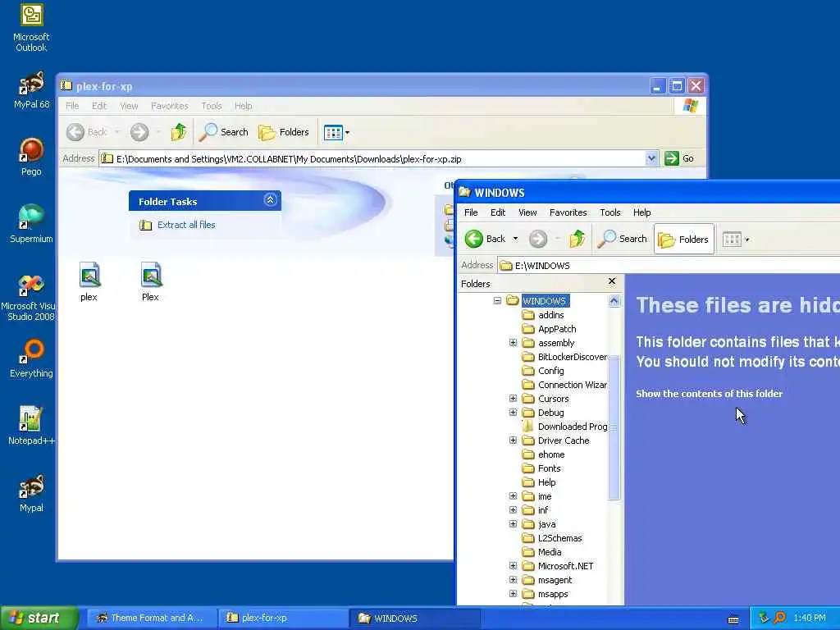Open Back history dropdown in WINDOWS window
This screenshot has height=630, width=840.
click(515, 239)
